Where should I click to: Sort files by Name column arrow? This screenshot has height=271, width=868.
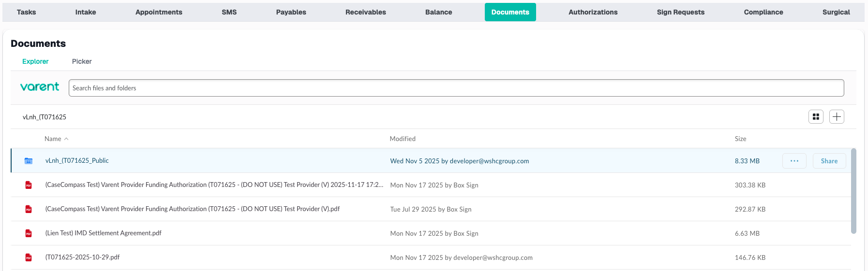tap(66, 139)
